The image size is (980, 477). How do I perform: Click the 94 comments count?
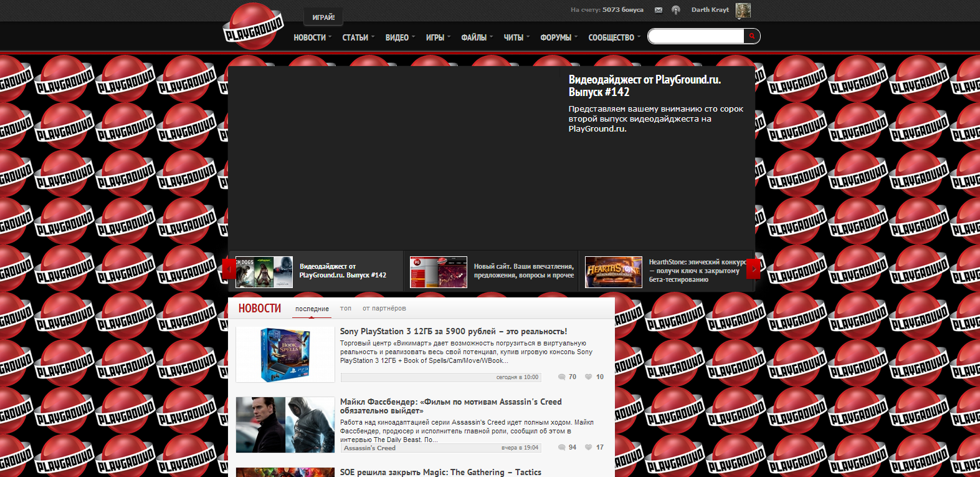coord(573,448)
